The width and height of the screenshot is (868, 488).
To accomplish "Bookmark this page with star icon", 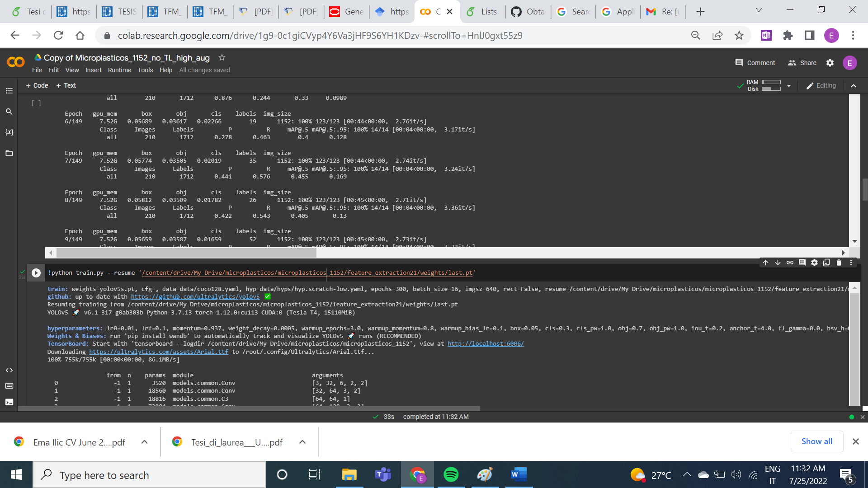I will point(739,35).
